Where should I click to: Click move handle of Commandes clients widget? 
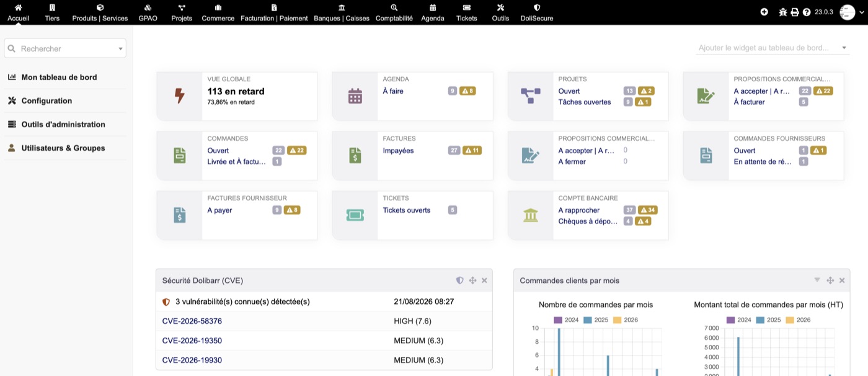[830, 280]
